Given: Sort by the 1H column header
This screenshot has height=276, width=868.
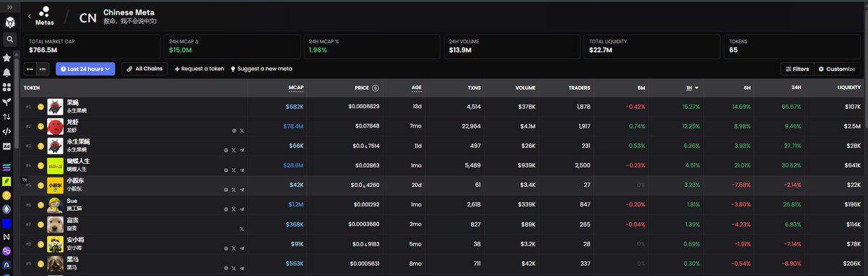Looking at the screenshot, I should point(692,88).
